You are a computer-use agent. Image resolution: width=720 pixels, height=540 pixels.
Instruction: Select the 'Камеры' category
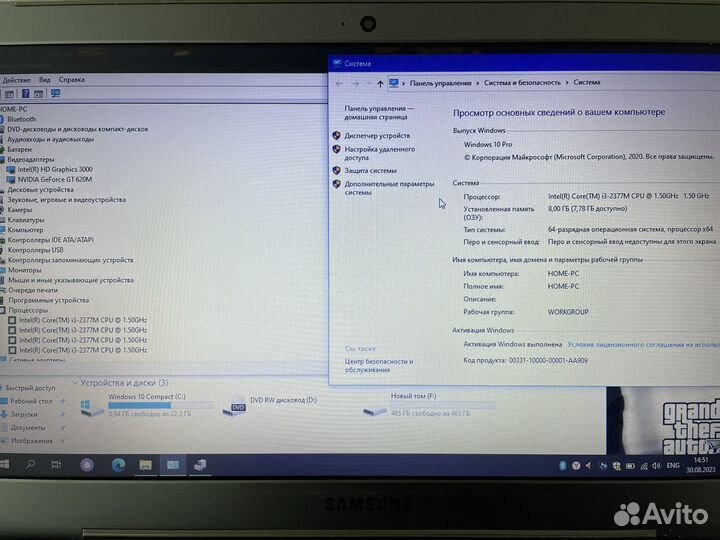(20, 210)
